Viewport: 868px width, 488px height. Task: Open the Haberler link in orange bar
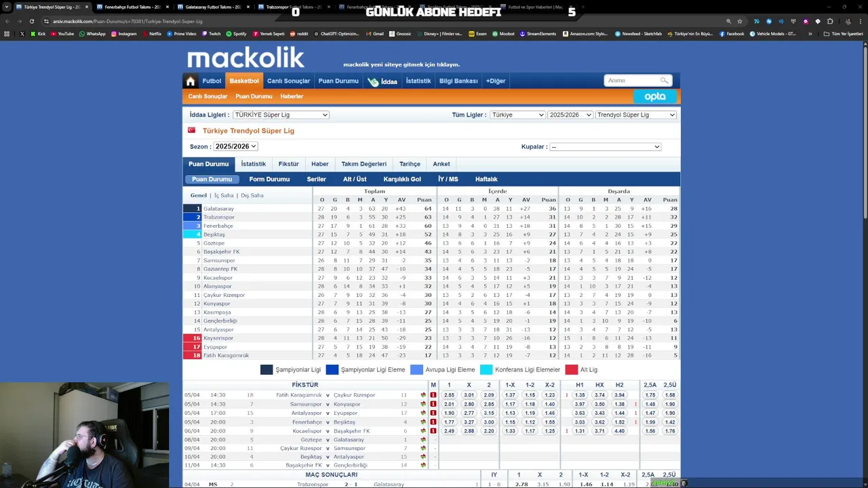coord(292,97)
